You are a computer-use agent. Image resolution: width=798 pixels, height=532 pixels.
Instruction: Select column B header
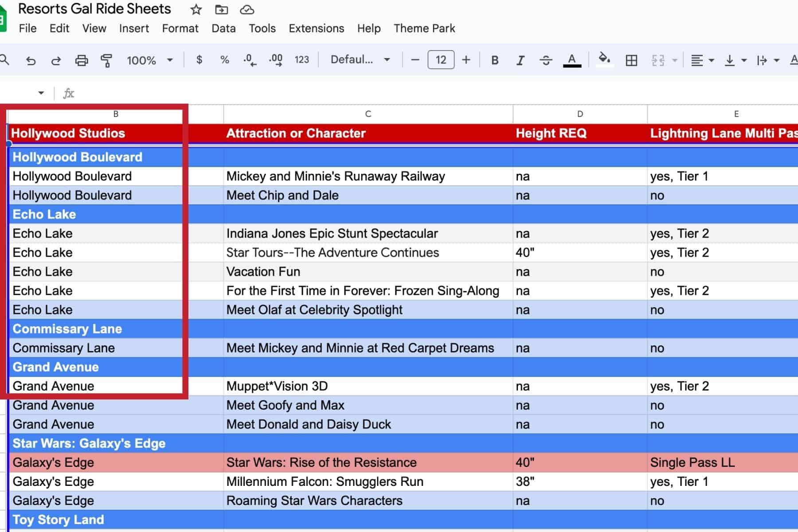[x=116, y=114]
